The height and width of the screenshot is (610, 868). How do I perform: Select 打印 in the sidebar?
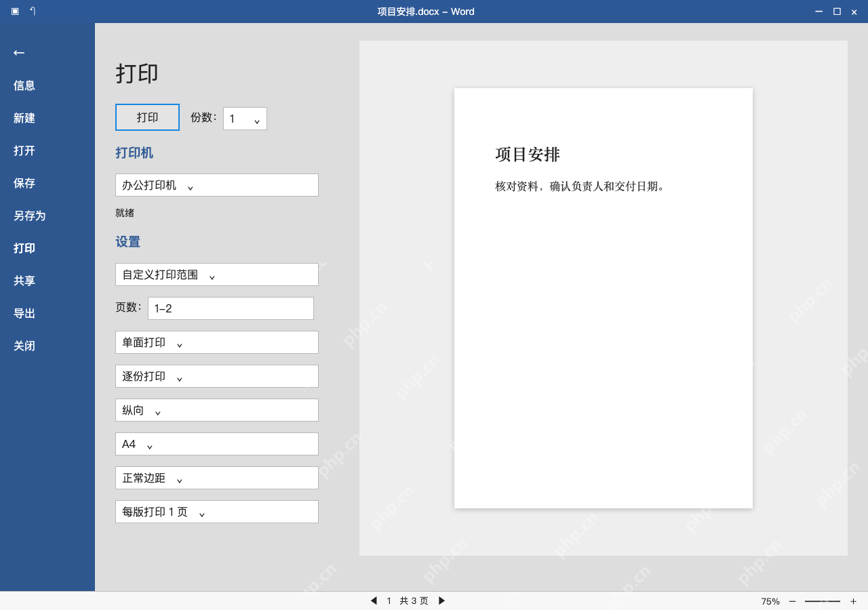click(x=24, y=248)
